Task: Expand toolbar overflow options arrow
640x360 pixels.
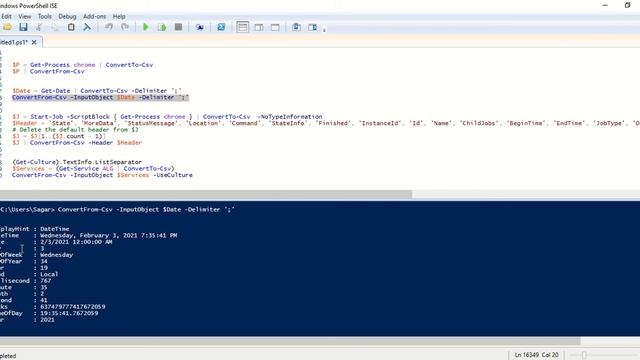Action: point(324,29)
